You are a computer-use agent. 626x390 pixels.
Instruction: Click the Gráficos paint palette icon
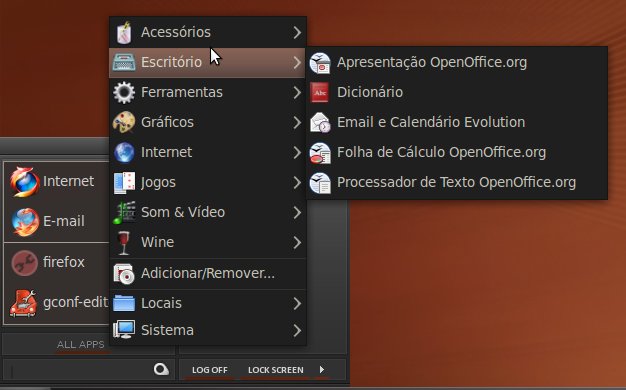pyautogui.click(x=124, y=122)
